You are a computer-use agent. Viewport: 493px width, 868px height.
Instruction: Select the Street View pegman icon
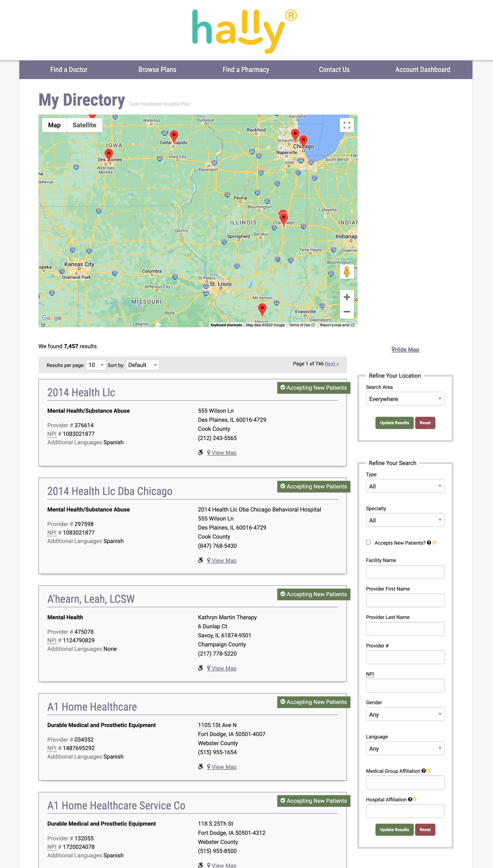pyautogui.click(x=346, y=271)
